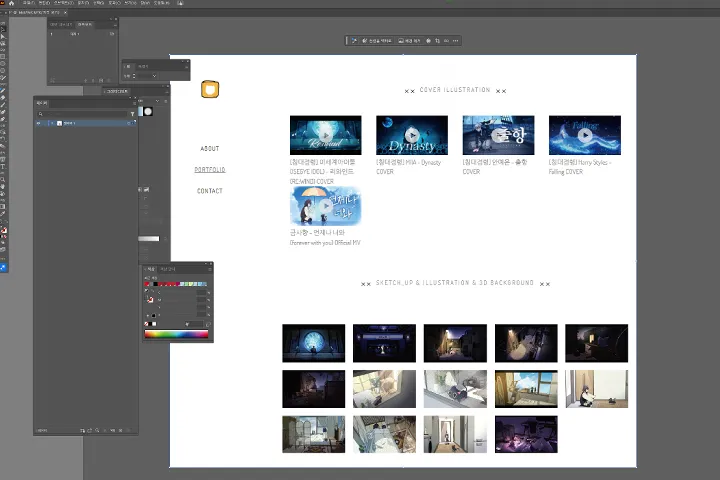Open the File menu in the menu bar

[28, 3]
